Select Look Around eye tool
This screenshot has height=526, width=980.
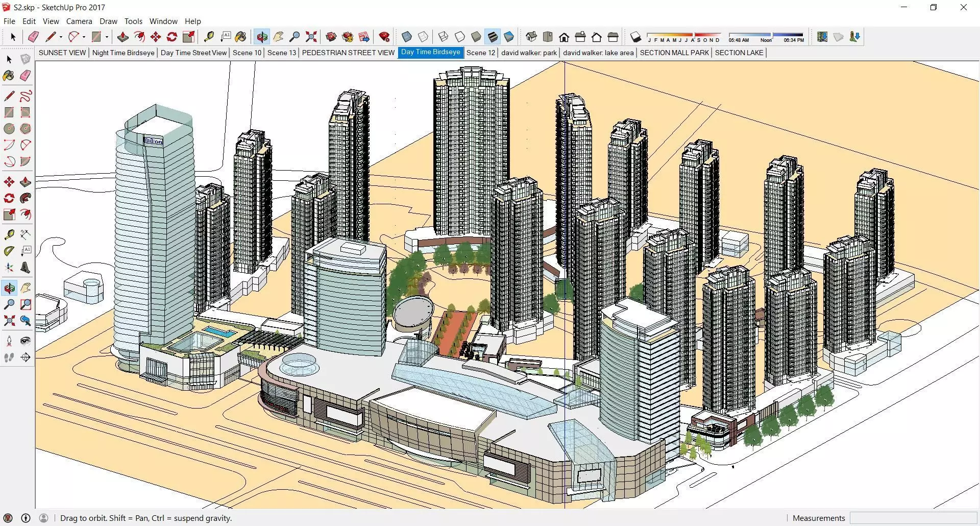(x=26, y=341)
